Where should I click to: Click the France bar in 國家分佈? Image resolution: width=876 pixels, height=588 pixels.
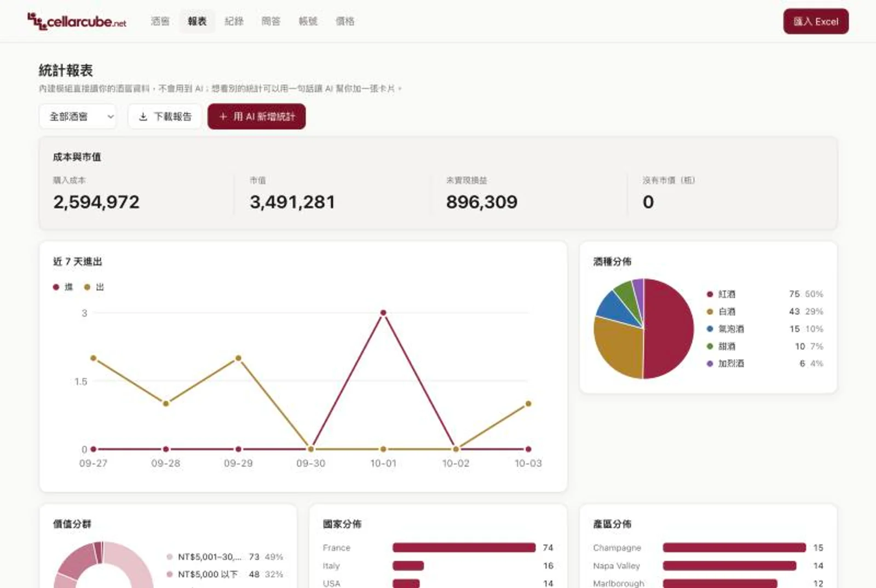pos(464,547)
